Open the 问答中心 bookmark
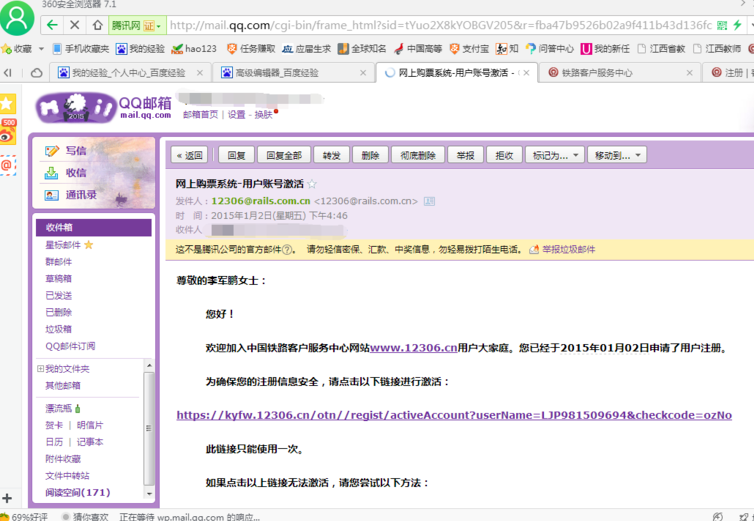 pyautogui.click(x=549, y=49)
